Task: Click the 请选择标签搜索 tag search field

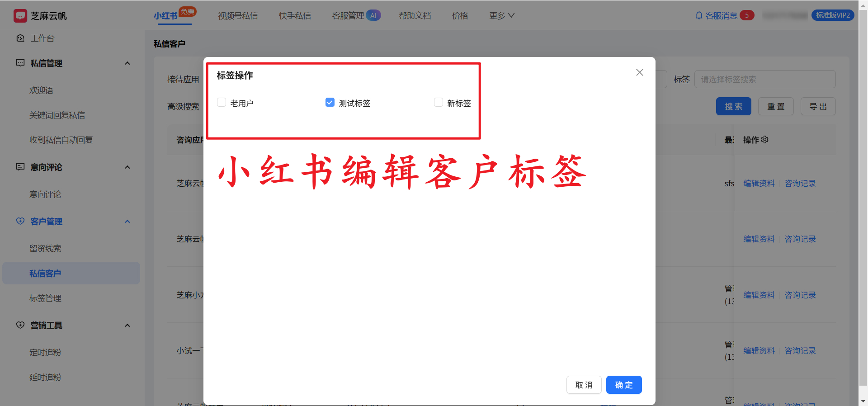Action: pyautogui.click(x=765, y=79)
